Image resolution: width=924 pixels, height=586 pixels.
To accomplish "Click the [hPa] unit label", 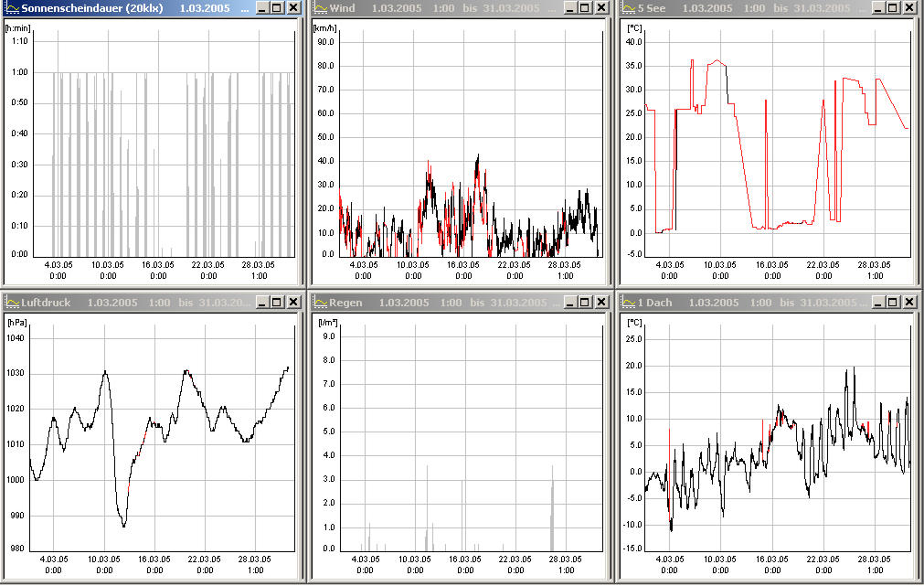I will click(17, 323).
